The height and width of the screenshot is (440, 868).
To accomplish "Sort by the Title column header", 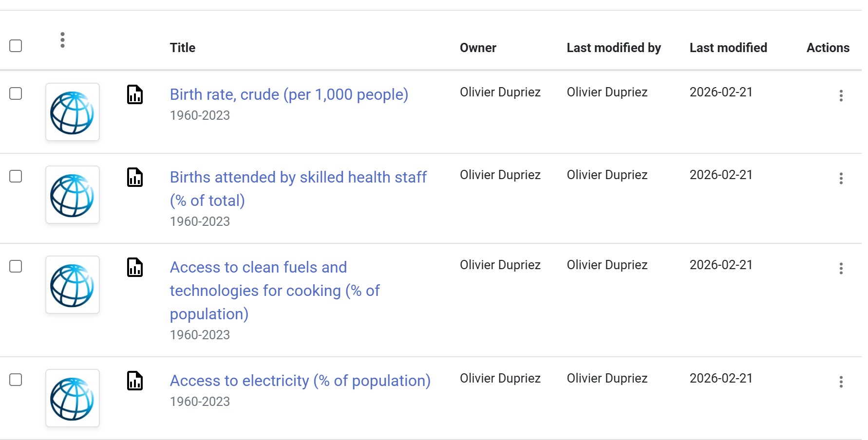I will (x=183, y=48).
